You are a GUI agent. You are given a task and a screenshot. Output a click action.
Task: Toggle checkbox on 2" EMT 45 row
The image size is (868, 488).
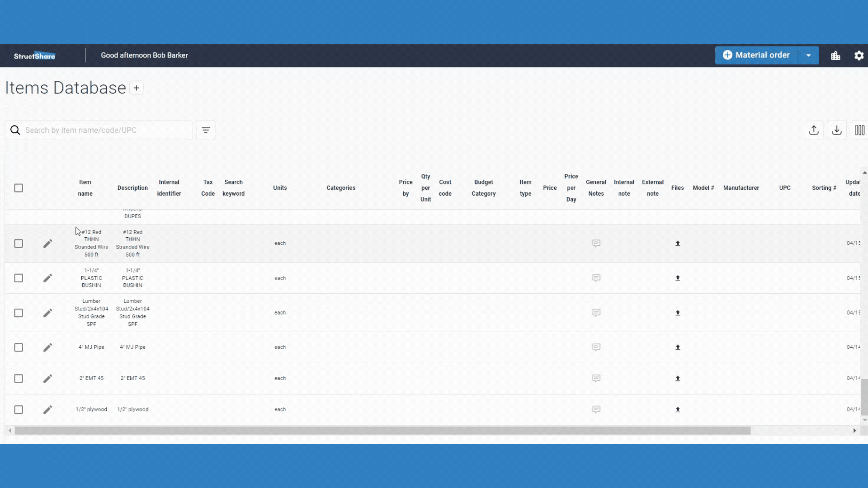point(19,378)
